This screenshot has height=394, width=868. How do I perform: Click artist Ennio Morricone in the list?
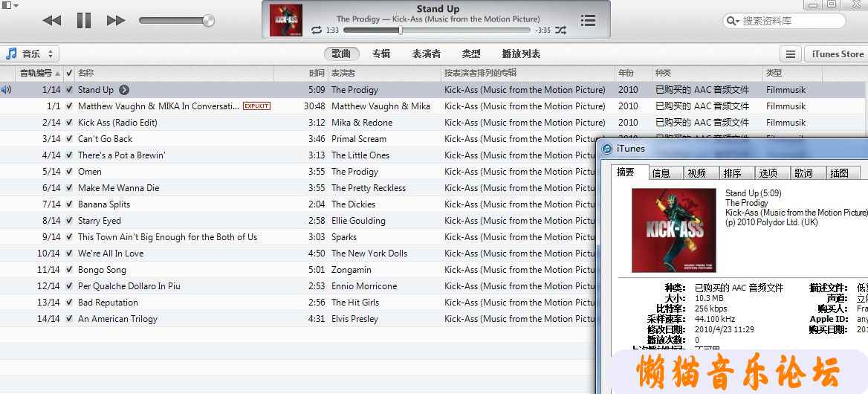364,286
